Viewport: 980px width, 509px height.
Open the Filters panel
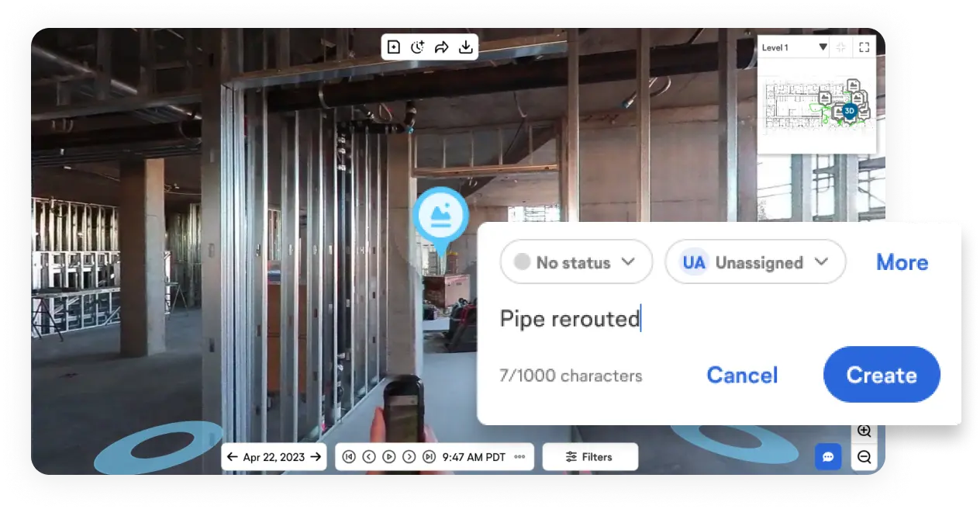click(590, 457)
